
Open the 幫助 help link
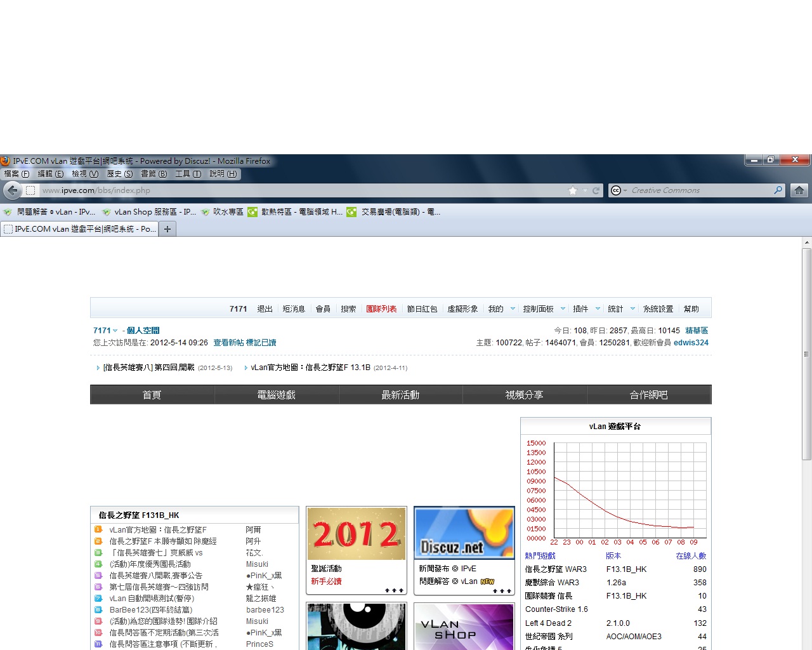(691, 309)
